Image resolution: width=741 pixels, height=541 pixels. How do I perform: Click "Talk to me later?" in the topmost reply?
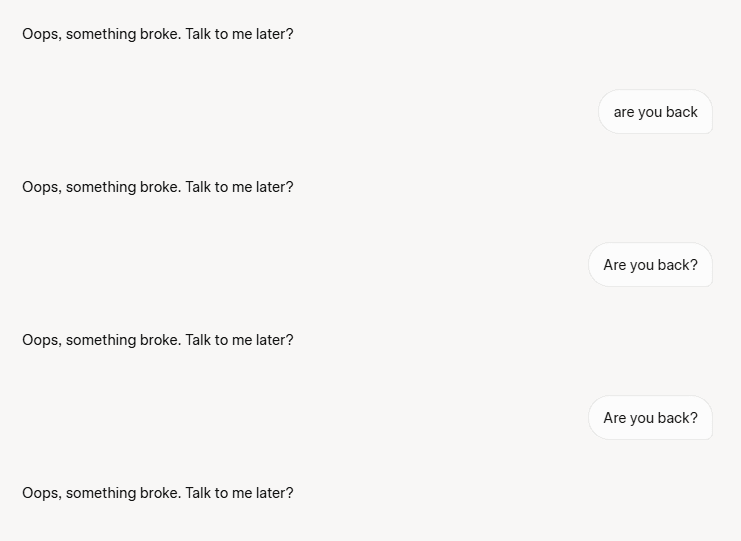tap(239, 34)
